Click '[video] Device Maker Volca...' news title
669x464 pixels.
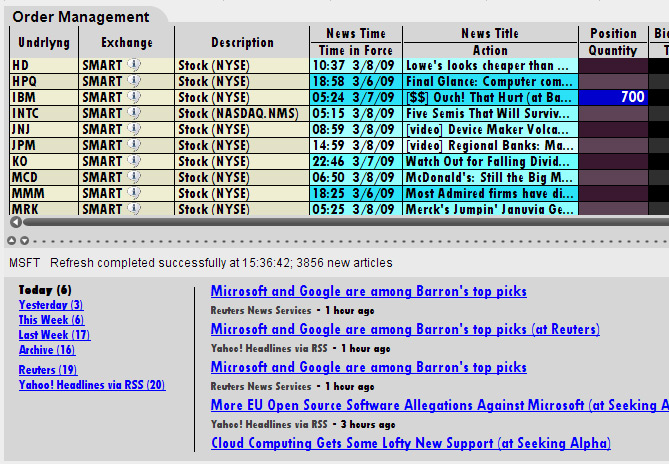click(490, 129)
